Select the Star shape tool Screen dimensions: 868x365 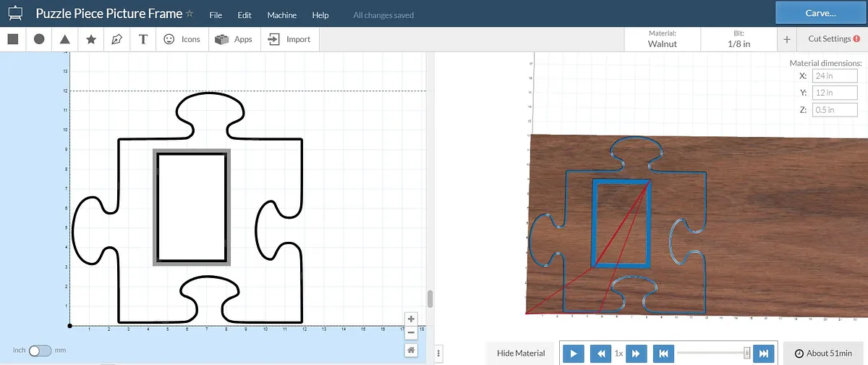[91, 39]
